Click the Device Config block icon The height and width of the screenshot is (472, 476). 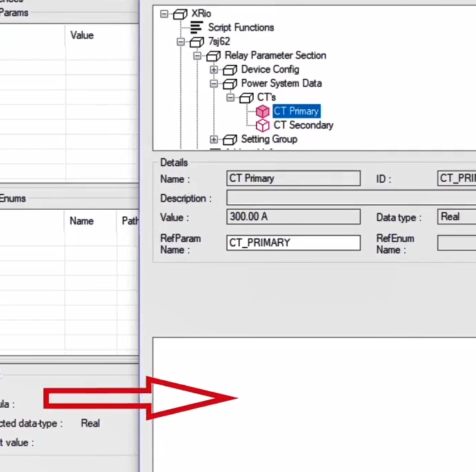[x=231, y=69]
